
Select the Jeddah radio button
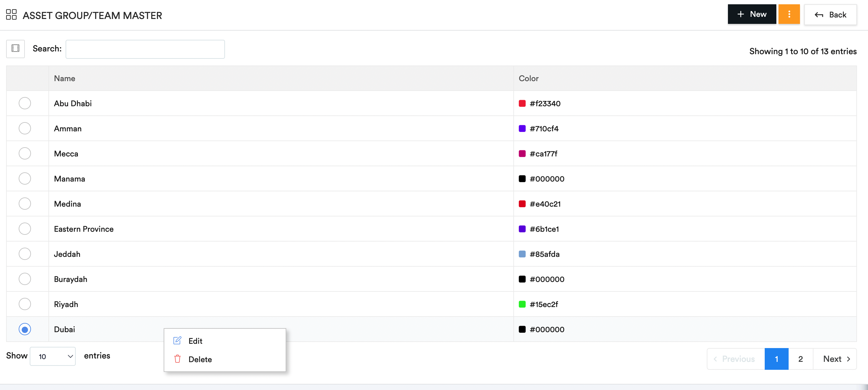25,254
